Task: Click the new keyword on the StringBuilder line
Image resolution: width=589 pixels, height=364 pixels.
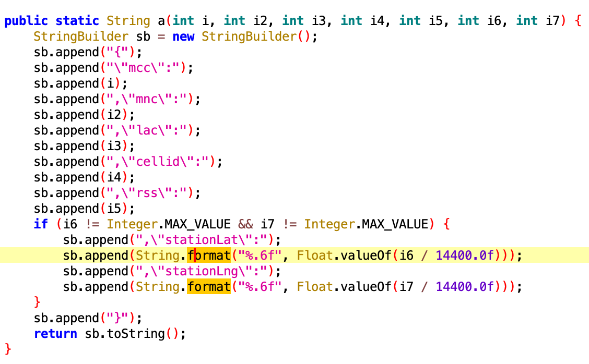Action: [183, 37]
